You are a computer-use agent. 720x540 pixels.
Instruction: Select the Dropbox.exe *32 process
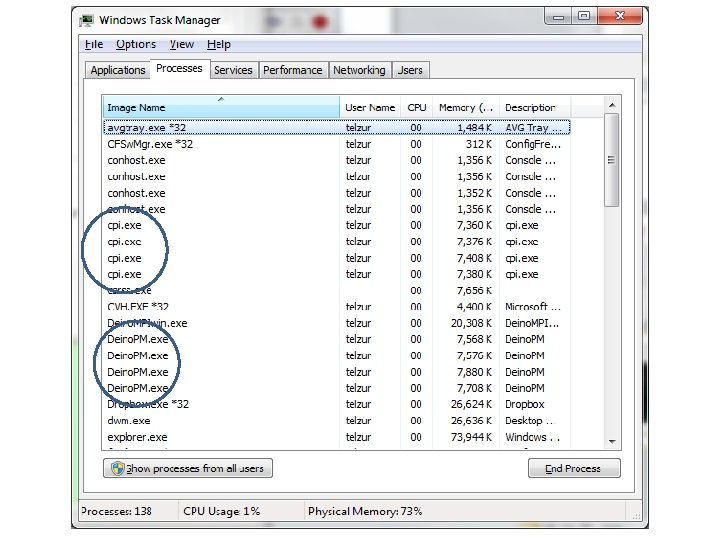point(337,405)
